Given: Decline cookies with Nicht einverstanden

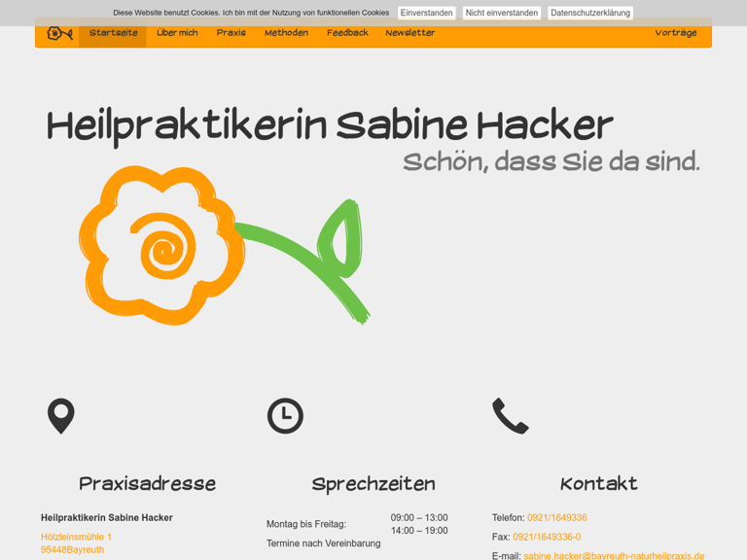Looking at the screenshot, I should [501, 13].
